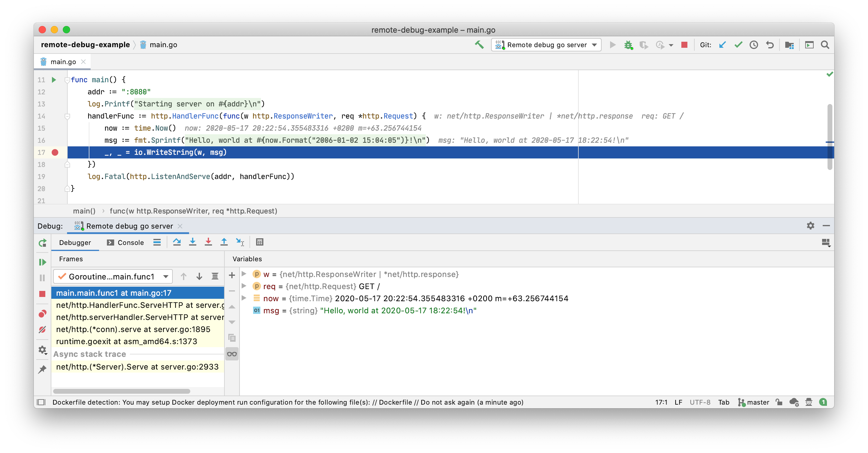The height and width of the screenshot is (453, 868).
Task: Select net/http.(*conn).serve stack frame
Action: tap(133, 329)
